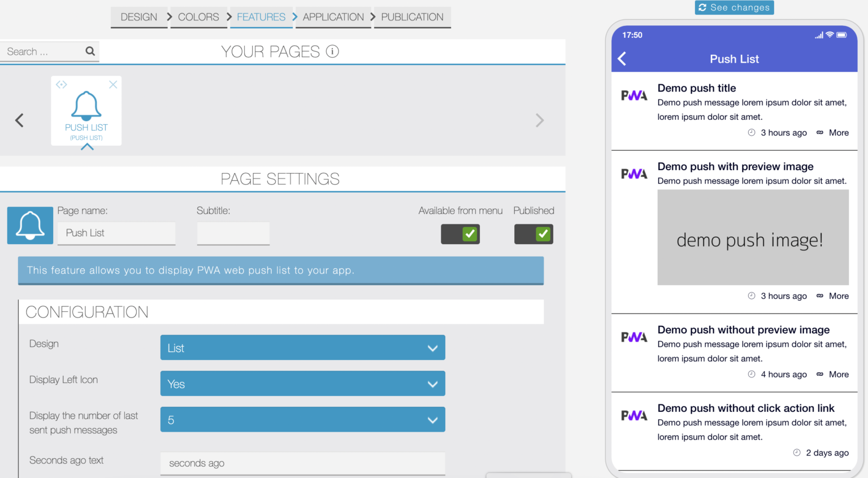Open the Display Left Icon dropdown
This screenshot has height=478, width=868.
pos(302,383)
